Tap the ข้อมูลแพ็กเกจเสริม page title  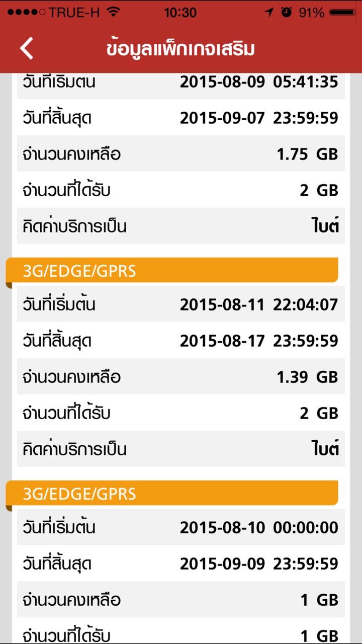click(180, 49)
